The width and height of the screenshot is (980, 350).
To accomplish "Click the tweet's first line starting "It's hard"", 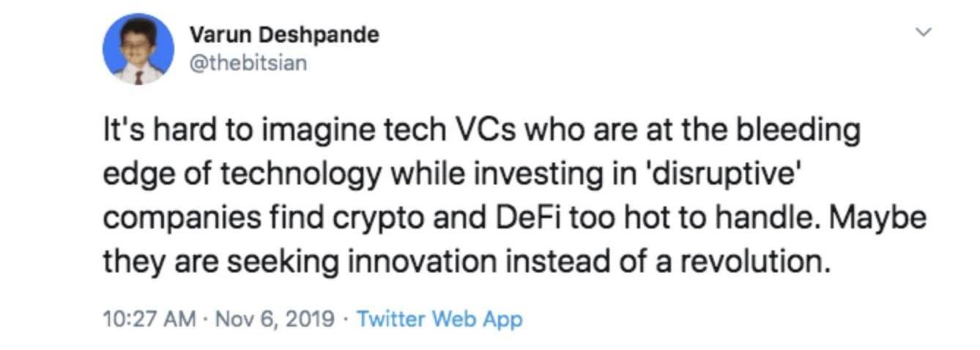I will tap(481, 132).
